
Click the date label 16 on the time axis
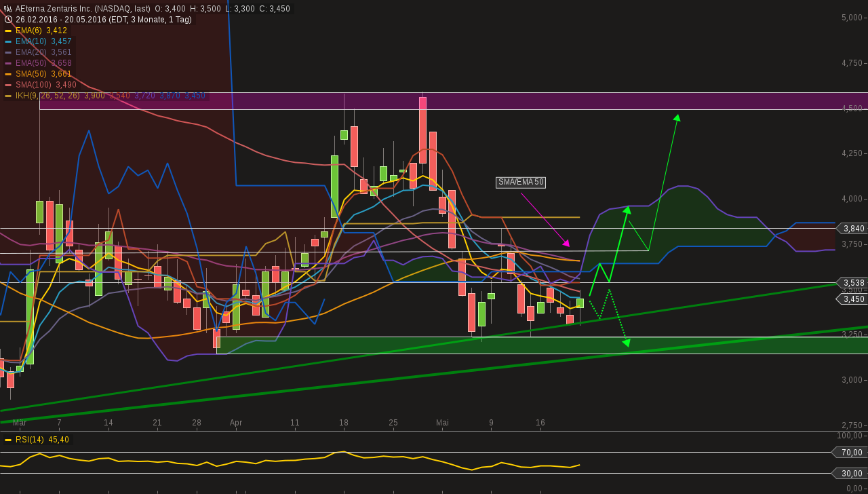point(540,423)
